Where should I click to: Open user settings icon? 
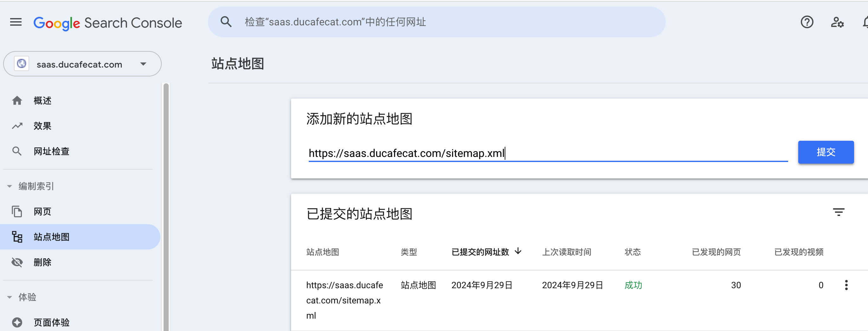coord(837,22)
